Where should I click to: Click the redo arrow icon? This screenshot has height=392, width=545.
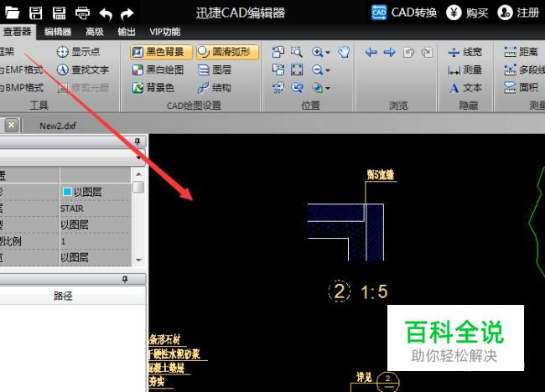(127, 14)
